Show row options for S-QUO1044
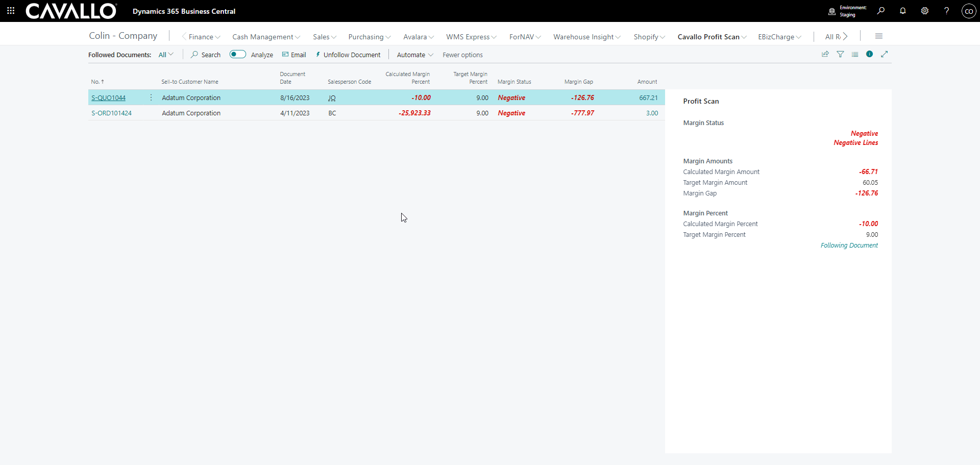Viewport: 980px width, 465px height. click(151, 97)
